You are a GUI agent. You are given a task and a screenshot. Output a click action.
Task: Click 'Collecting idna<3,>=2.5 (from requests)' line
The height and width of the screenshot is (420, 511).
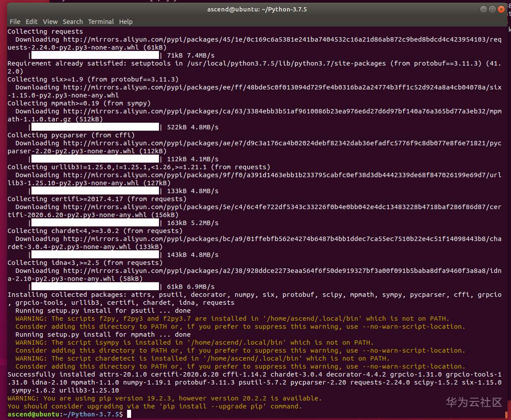(x=85, y=263)
